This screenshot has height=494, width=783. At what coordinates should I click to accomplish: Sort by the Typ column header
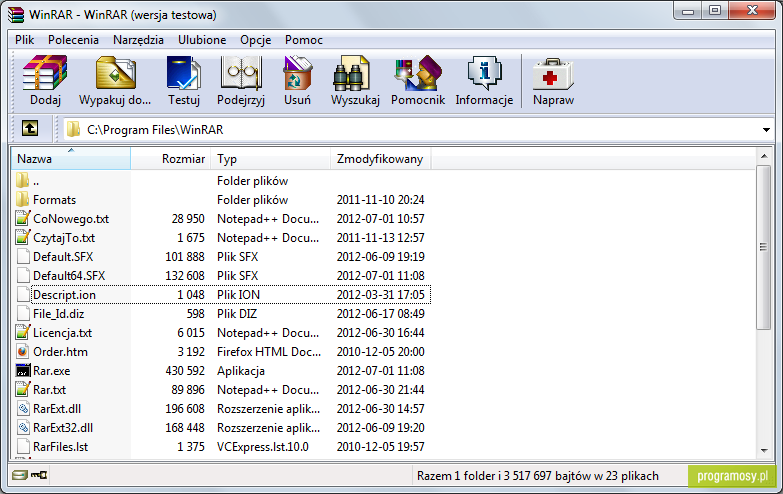[271, 159]
